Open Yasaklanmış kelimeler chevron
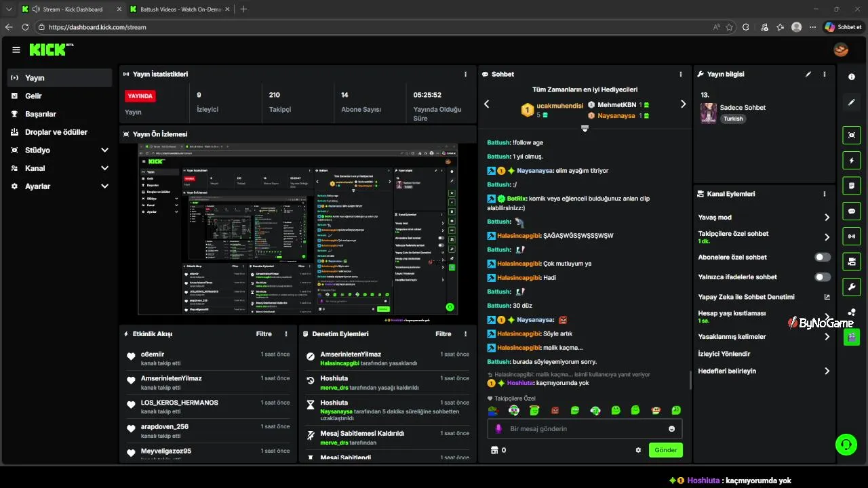Image resolution: width=868 pixels, height=488 pixels. tap(827, 337)
